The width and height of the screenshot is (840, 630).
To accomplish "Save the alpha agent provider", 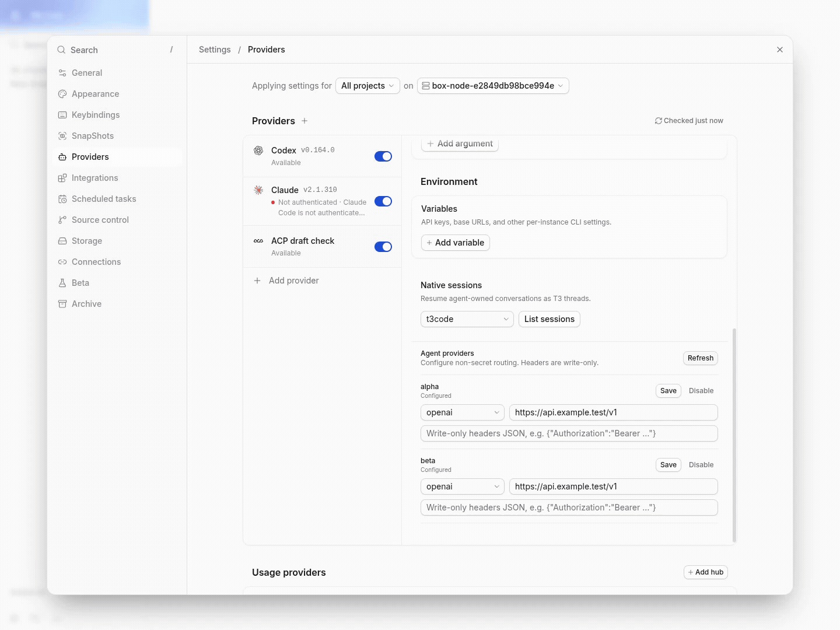I will [x=668, y=391].
